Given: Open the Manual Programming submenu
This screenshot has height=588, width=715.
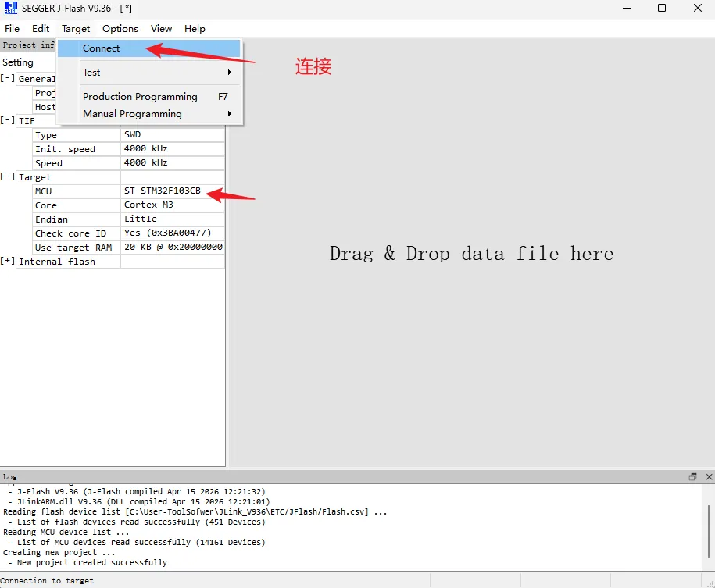Looking at the screenshot, I should click(149, 114).
